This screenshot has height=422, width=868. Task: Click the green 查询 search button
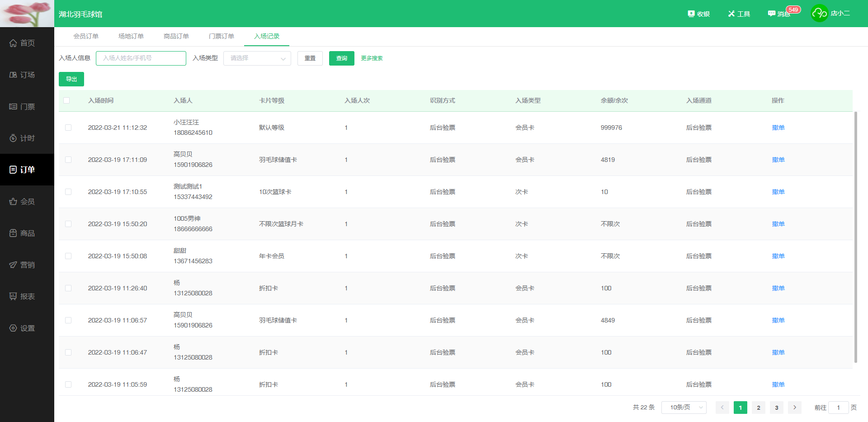click(x=341, y=58)
